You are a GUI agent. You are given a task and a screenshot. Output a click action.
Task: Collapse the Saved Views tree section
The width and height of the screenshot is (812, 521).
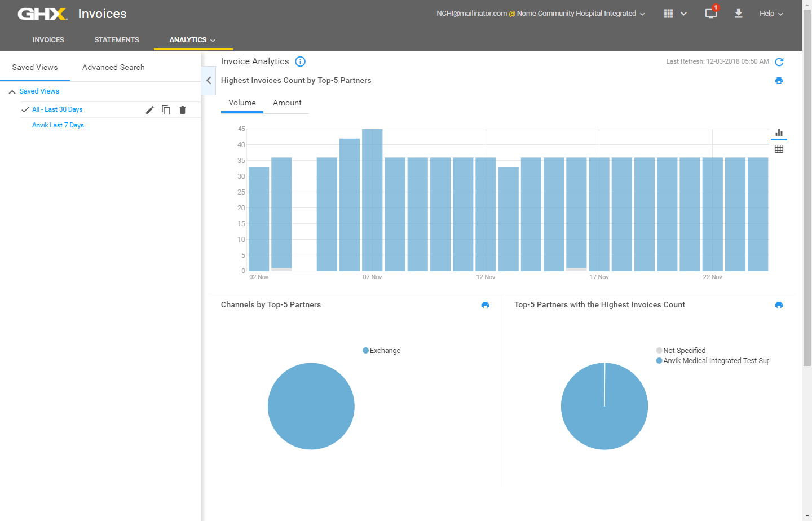(x=12, y=91)
